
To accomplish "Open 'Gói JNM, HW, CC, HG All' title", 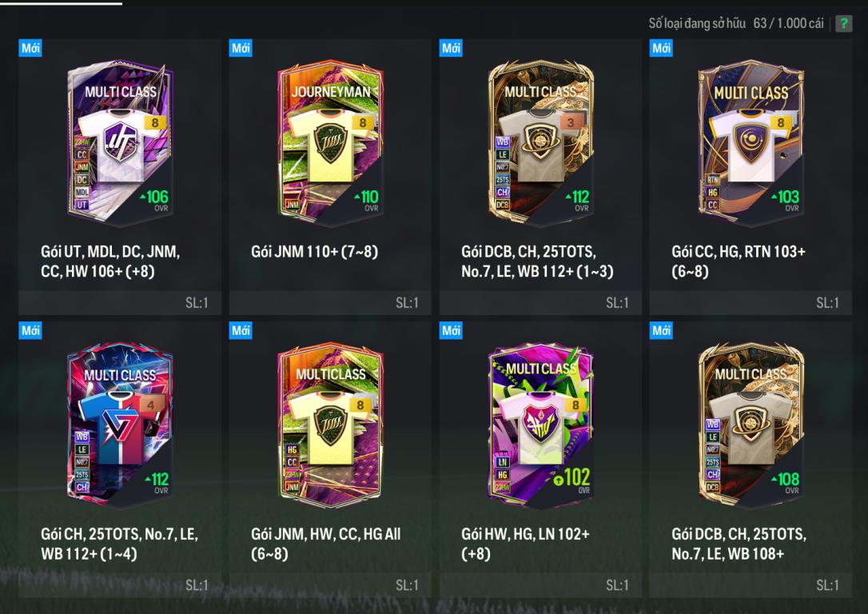I will pyautogui.click(x=325, y=534).
